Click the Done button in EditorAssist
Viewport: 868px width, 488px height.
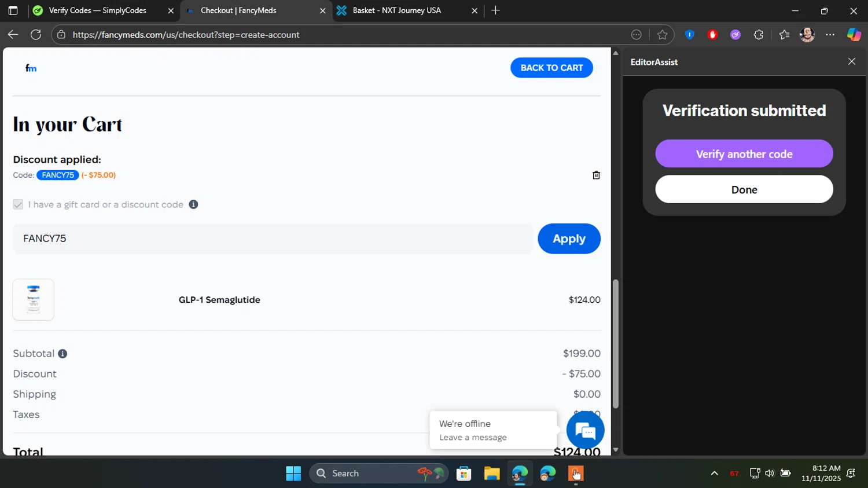click(744, 189)
